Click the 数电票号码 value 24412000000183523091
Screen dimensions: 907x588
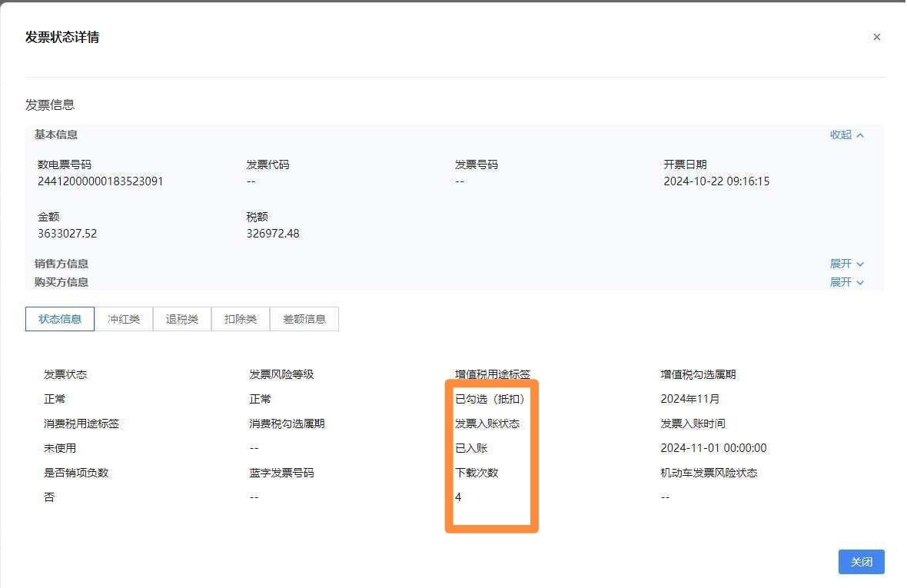click(100, 181)
